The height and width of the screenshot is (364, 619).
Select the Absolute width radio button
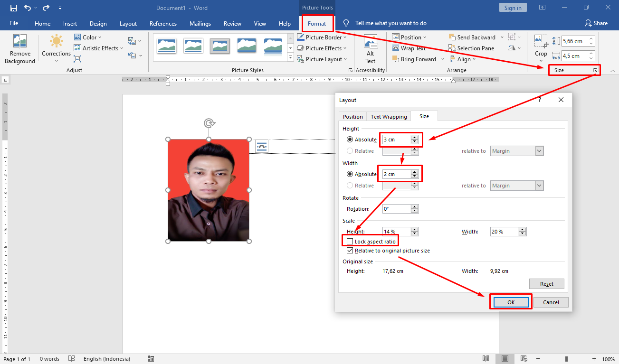pos(350,174)
